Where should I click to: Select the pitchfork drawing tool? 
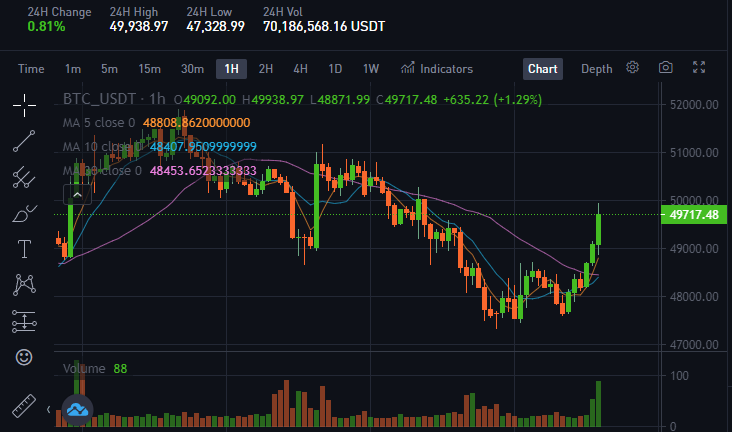[24, 177]
